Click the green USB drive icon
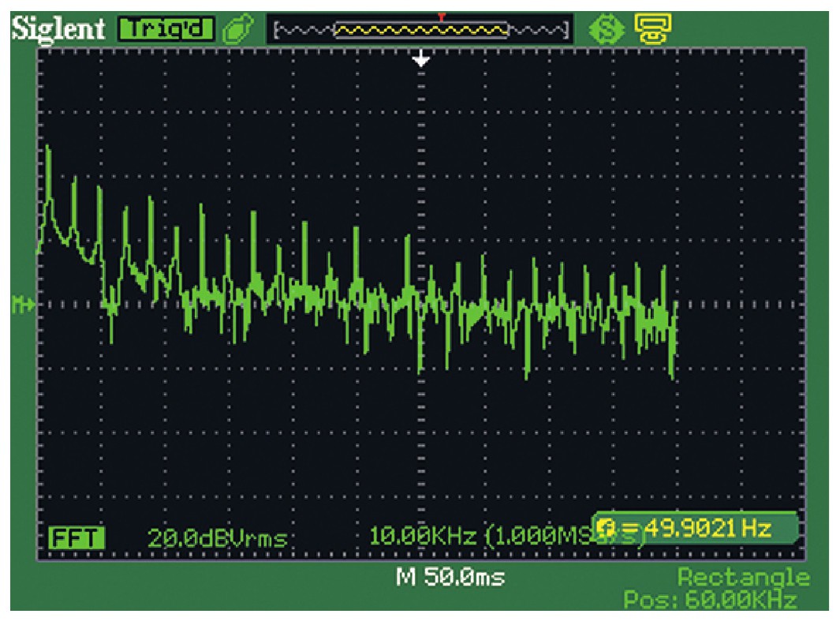Viewport: 840px width, 625px height. [235, 30]
